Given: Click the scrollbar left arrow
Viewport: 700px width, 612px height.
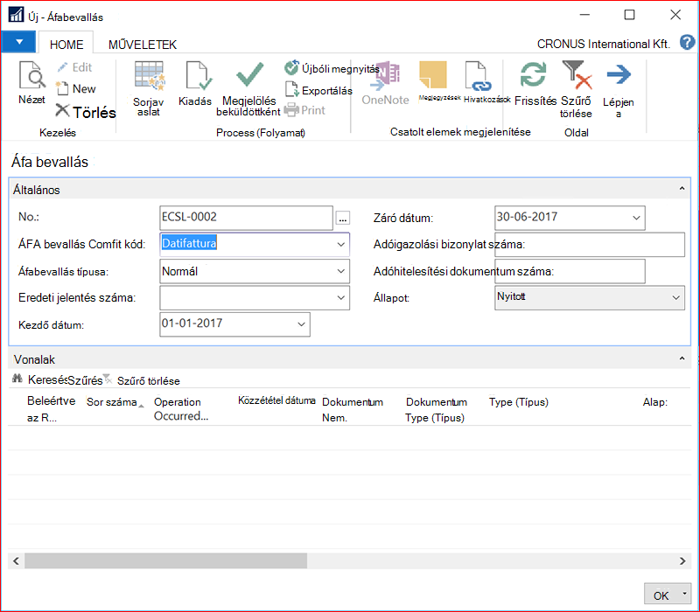Looking at the screenshot, I should click(16, 560).
